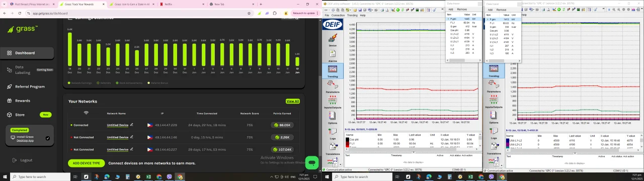Open File menu in left DEIF window
The height and width of the screenshot is (181, 644).
pos(327,15)
